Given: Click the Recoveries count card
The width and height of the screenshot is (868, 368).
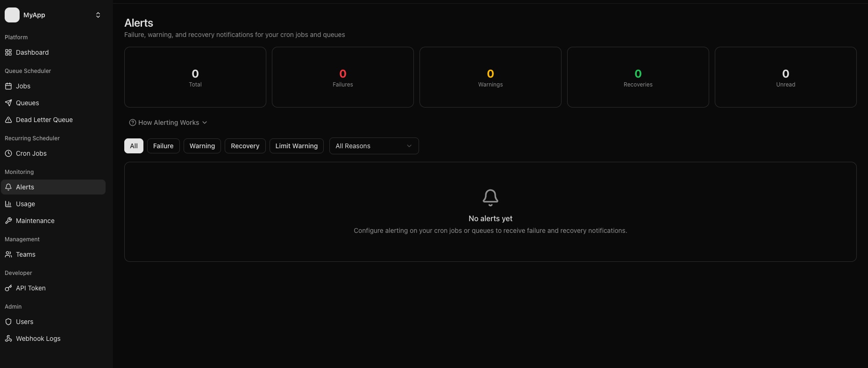Looking at the screenshot, I should pyautogui.click(x=638, y=77).
